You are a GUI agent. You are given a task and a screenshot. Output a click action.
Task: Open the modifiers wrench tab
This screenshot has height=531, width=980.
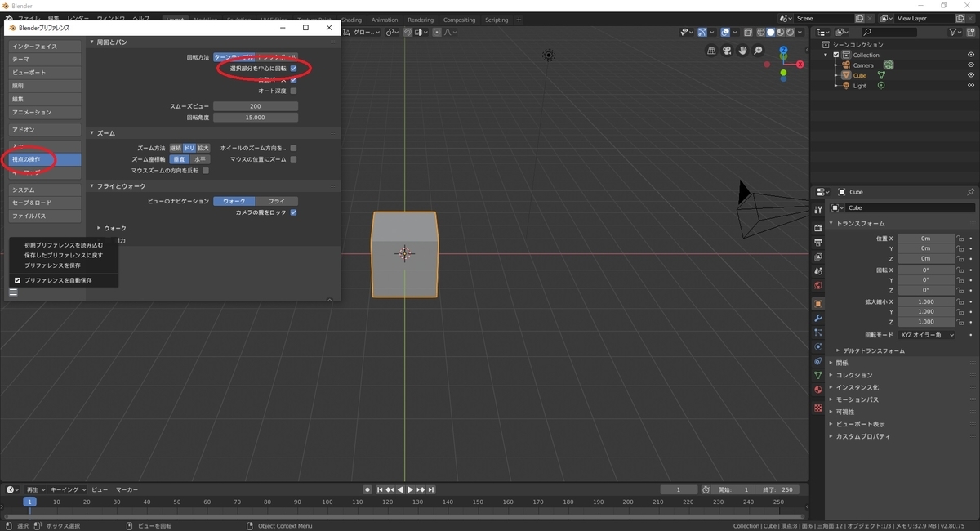coord(818,318)
